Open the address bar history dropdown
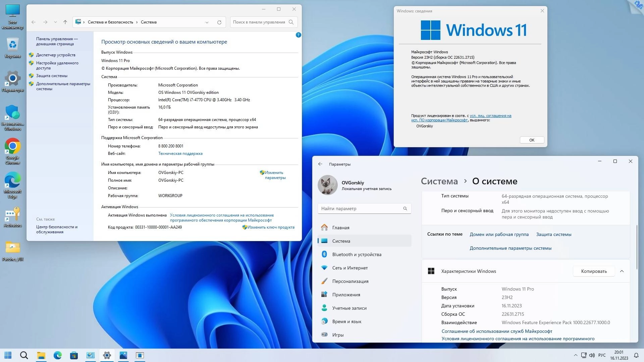644x362 pixels. point(207,22)
